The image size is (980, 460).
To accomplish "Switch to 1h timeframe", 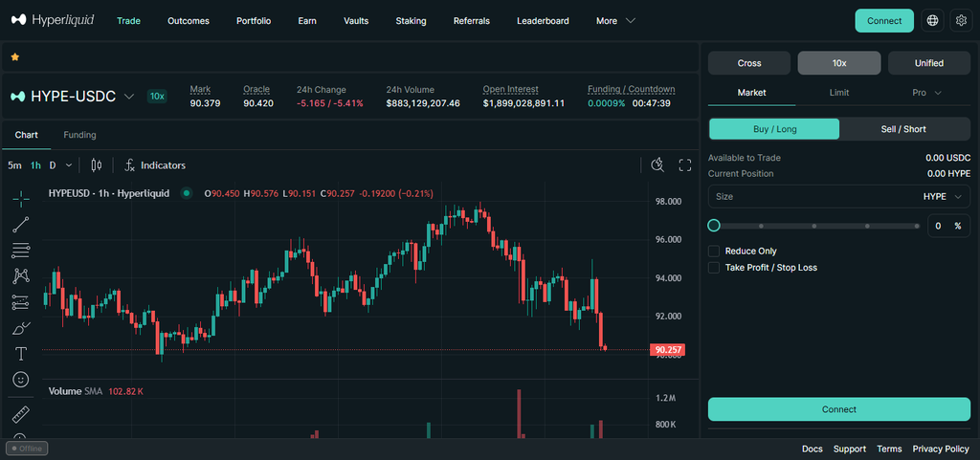I will 35,165.
